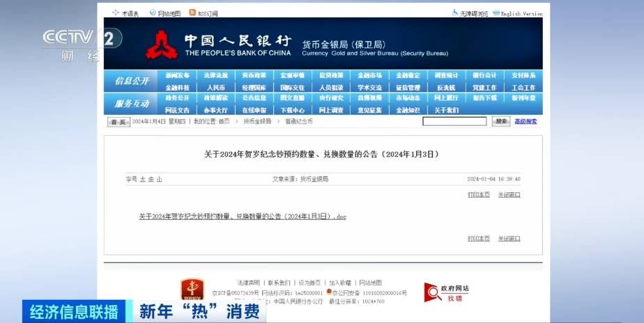Open the 高级搜索 advanced search link
The width and height of the screenshot is (644, 323).
point(526,122)
